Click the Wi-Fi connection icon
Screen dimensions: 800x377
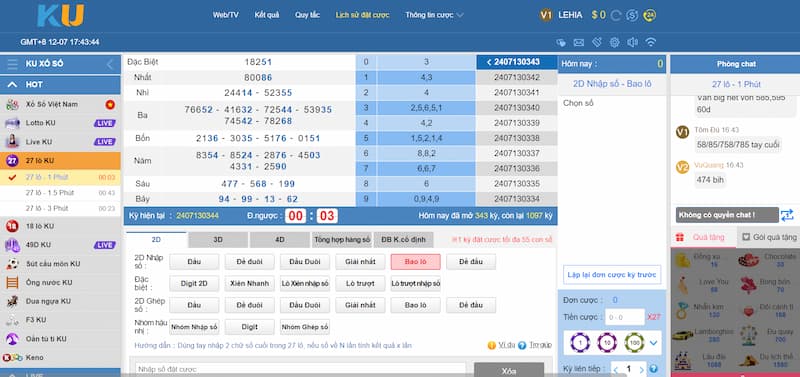pos(651,42)
